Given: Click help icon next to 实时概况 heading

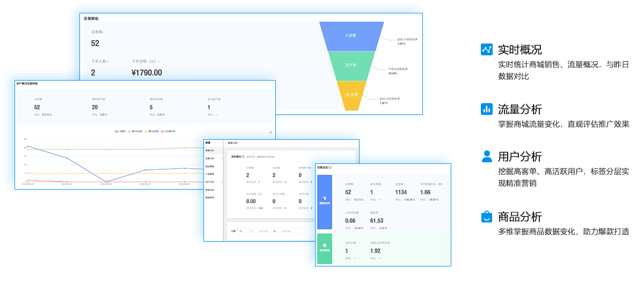Looking at the screenshot, I should [x=244, y=157].
